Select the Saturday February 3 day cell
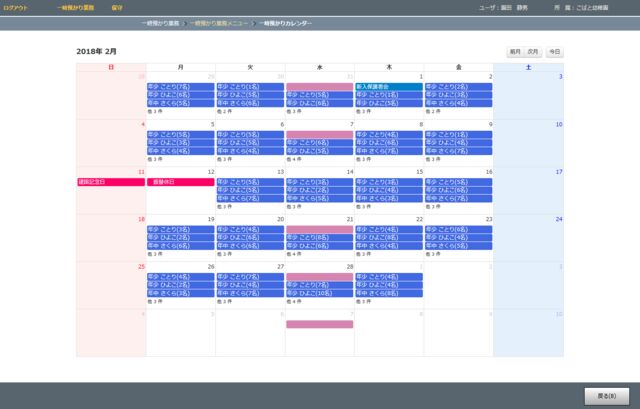This screenshot has width=640, height=409. tap(529, 96)
